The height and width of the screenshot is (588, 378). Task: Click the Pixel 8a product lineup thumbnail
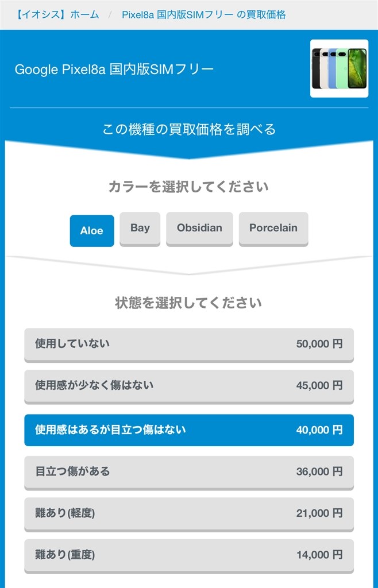(339, 67)
